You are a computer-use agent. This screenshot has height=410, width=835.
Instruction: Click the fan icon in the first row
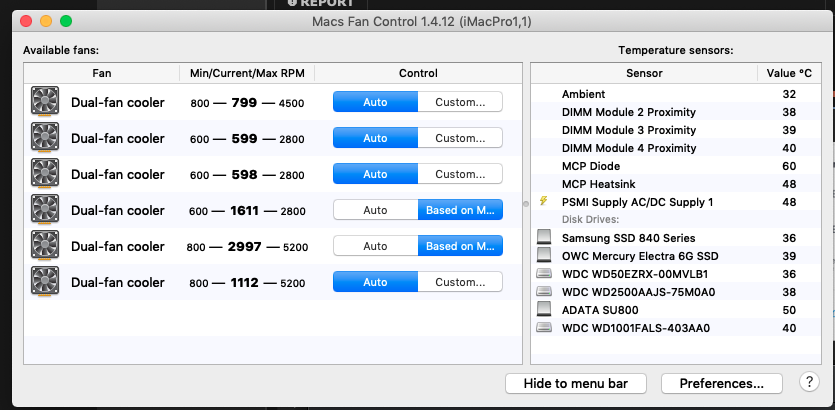tap(45, 102)
